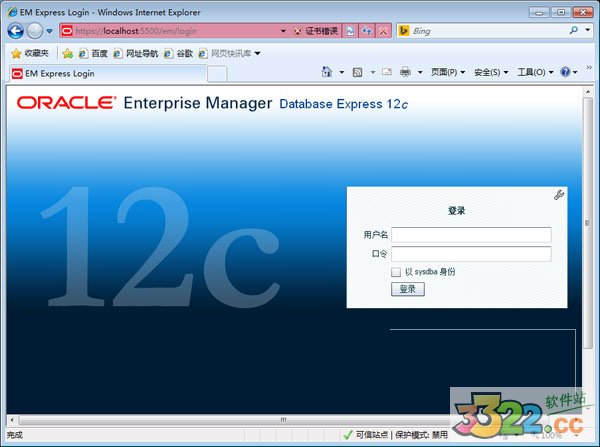The width and height of the screenshot is (600, 447).
Task: Go back with the browser Back arrow
Action: click(x=16, y=31)
